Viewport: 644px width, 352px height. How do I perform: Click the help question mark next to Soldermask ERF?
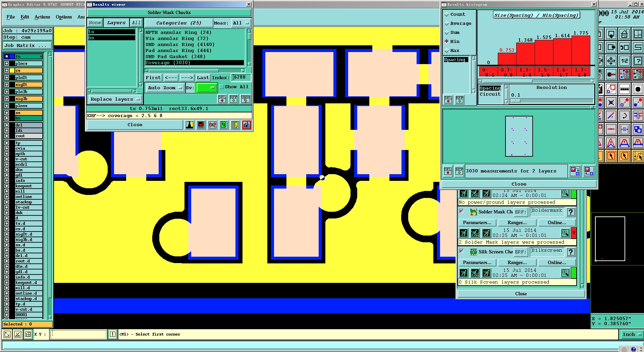point(571,212)
